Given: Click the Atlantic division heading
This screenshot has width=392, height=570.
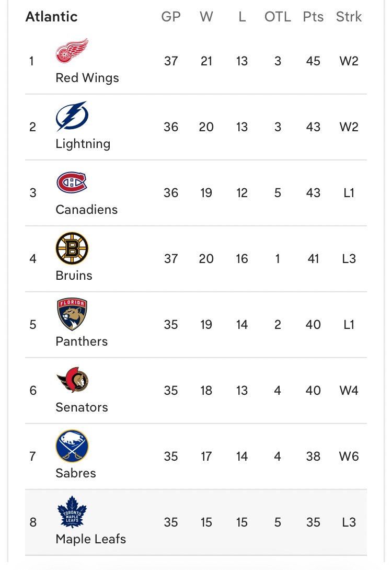Looking at the screenshot, I should point(51,17).
